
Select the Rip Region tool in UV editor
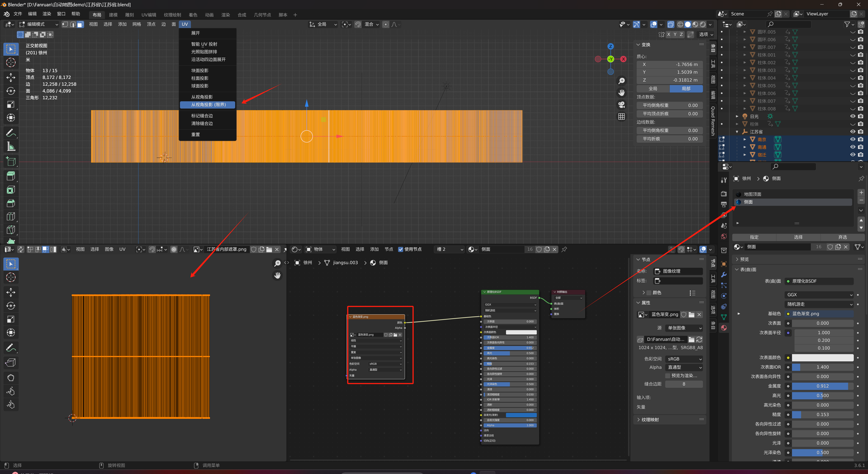click(x=11, y=363)
